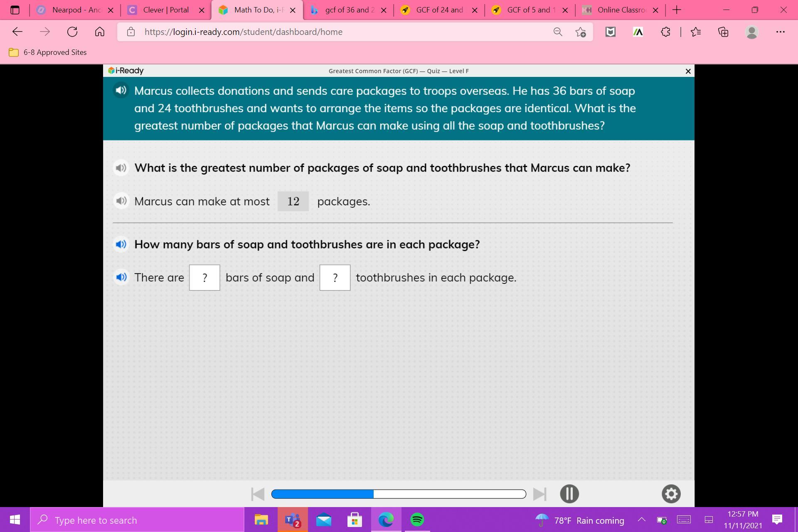
Task: Close the i-Ready quiz window
Action: 688,71
